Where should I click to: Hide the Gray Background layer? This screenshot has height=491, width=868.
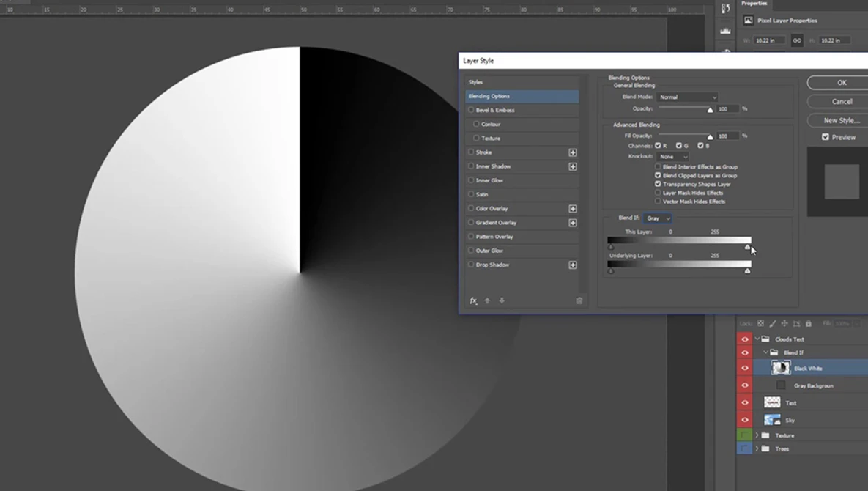click(744, 385)
